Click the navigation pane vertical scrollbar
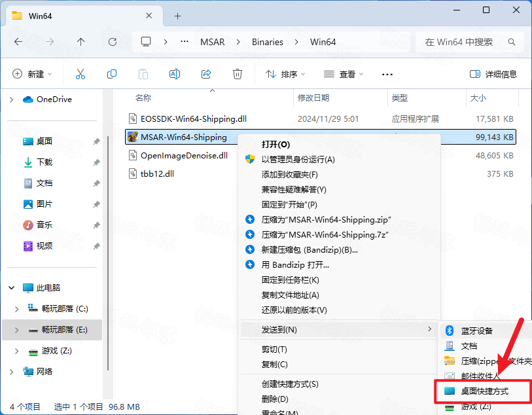 107,253
